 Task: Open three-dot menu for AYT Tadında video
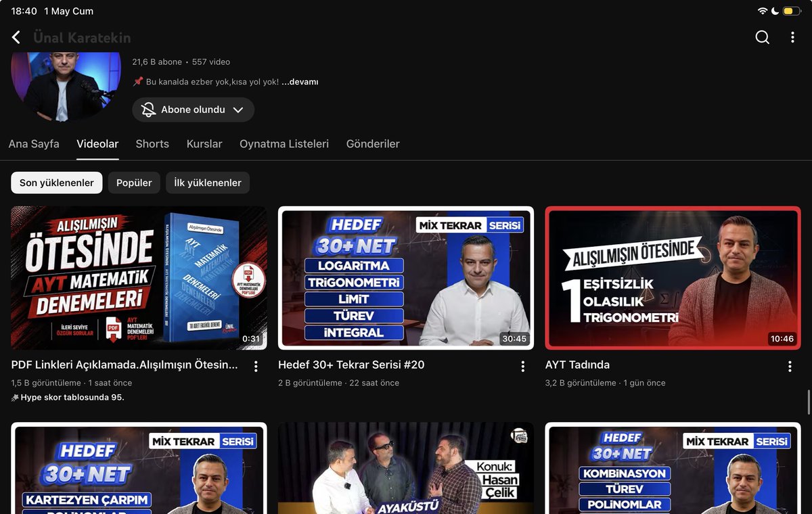pos(790,366)
